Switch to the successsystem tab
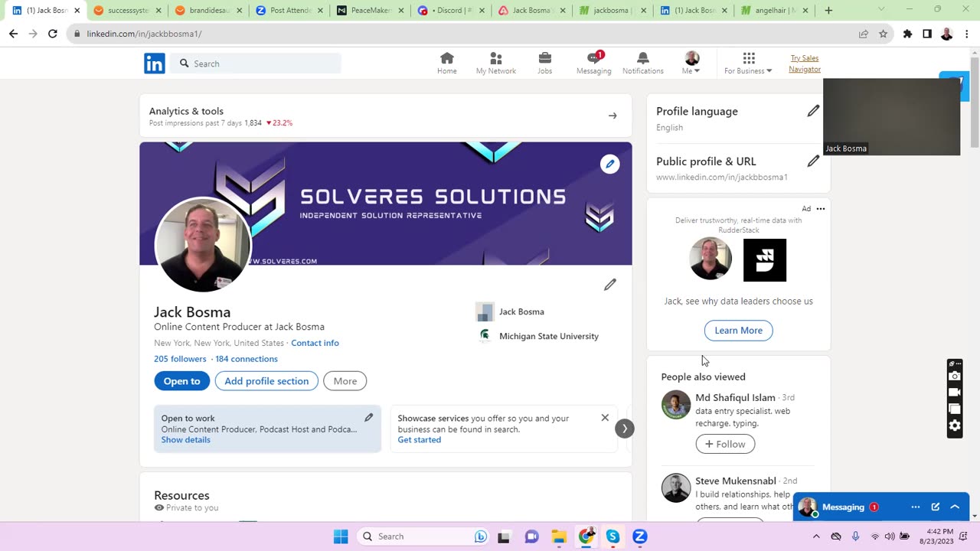Image resolution: width=980 pixels, height=551 pixels. tap(127, 11)
